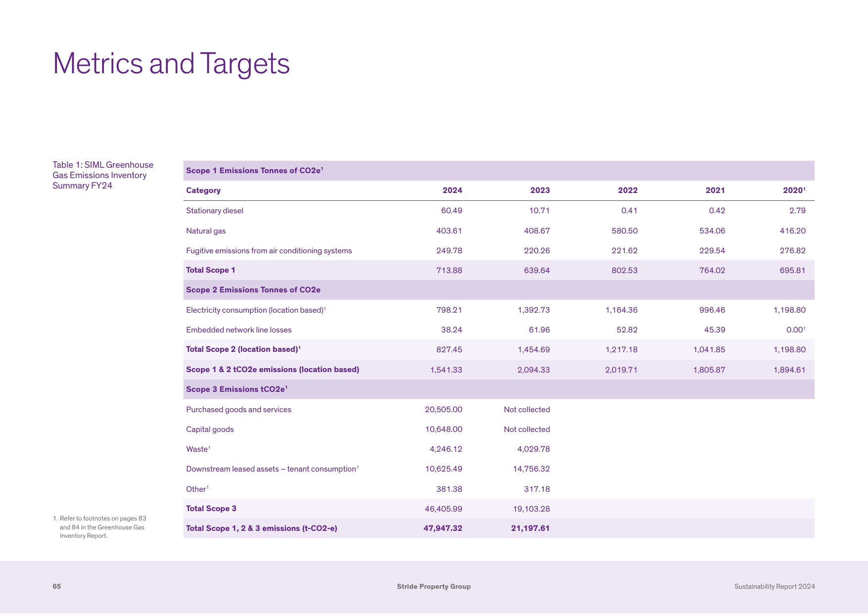868x614 pixels.
Task: Click the 2022 column header
Action: (x=627, y=190)
